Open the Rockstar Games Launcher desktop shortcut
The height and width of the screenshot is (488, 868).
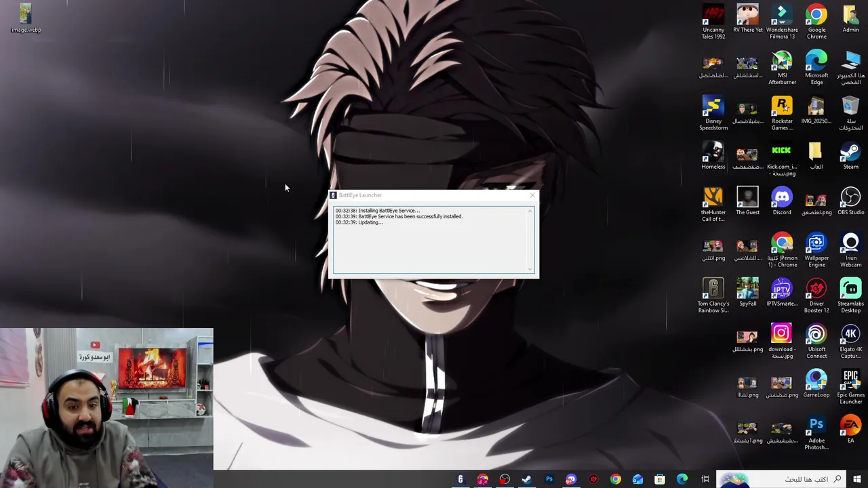[x=782, y=113]
